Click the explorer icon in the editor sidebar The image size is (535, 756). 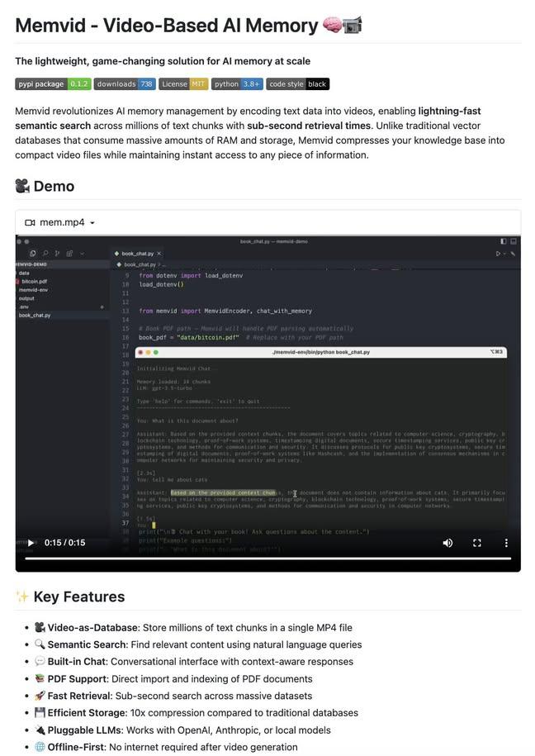pos(33,254)
